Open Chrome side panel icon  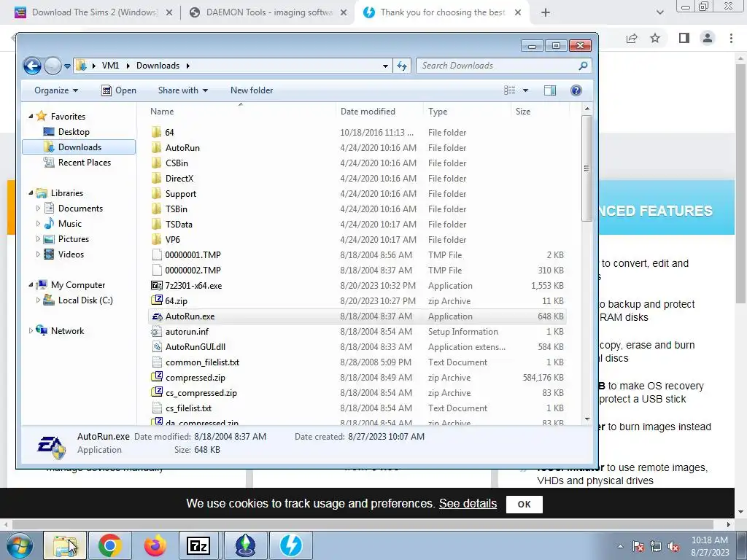tap(684, 38)
